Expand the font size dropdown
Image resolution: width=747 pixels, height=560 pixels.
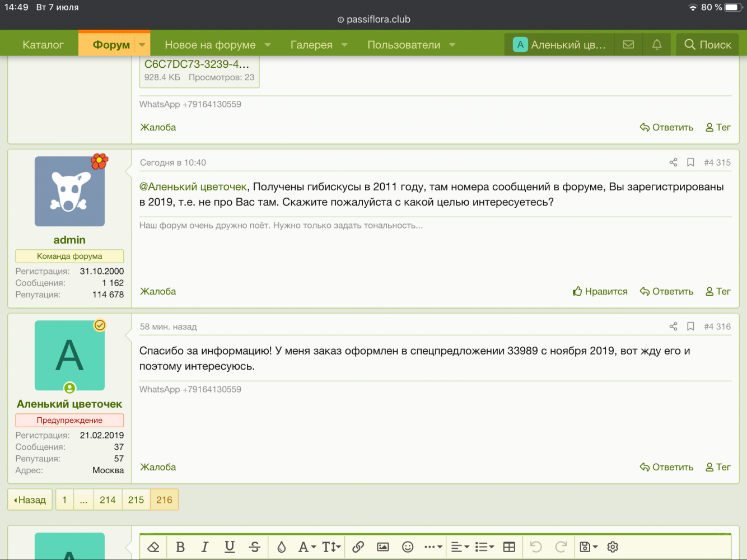tap(332, 547)
